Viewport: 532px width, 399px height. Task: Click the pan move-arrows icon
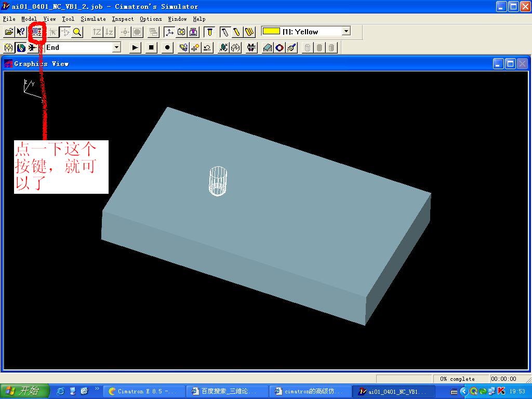pos(65,32)
